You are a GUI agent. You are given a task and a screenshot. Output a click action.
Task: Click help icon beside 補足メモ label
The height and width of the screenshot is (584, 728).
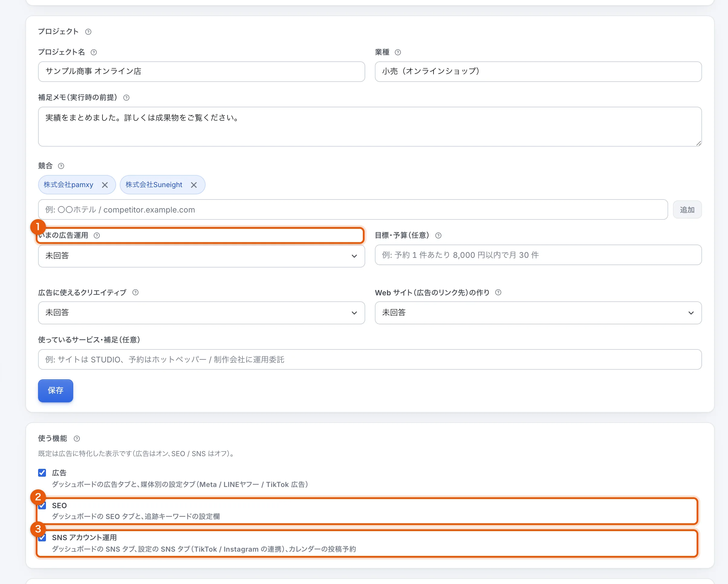[126, 98]
